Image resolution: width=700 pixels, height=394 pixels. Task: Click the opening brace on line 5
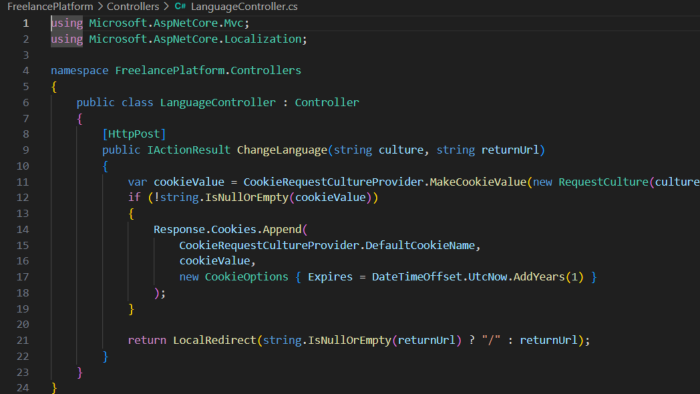[x=54, y=87]
